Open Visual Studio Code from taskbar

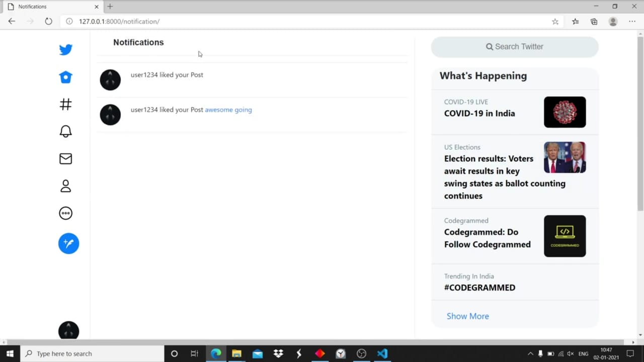382,353
